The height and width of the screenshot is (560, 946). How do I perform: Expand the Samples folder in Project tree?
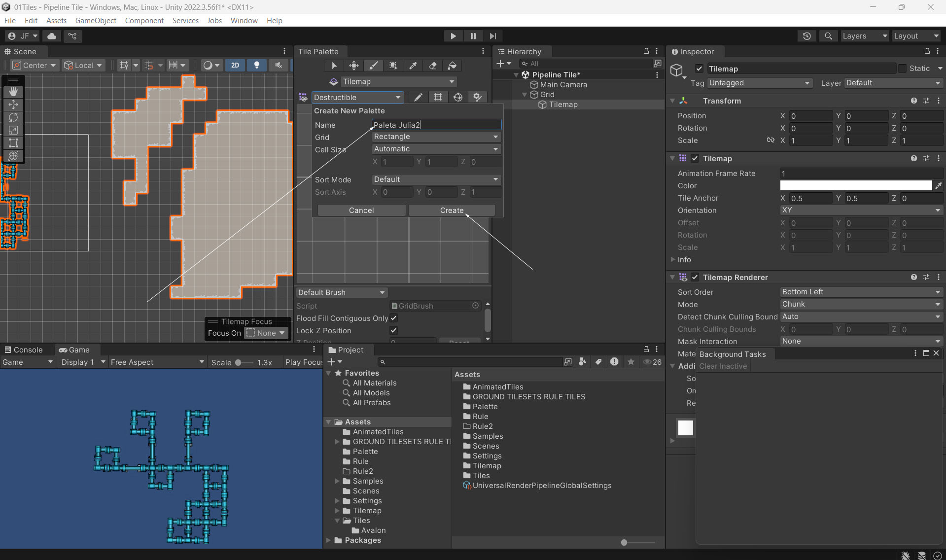(x=338, y=481)
